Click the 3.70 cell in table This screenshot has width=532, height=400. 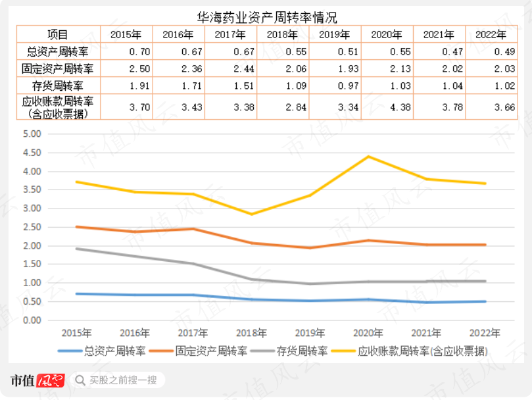pos(126,107)
